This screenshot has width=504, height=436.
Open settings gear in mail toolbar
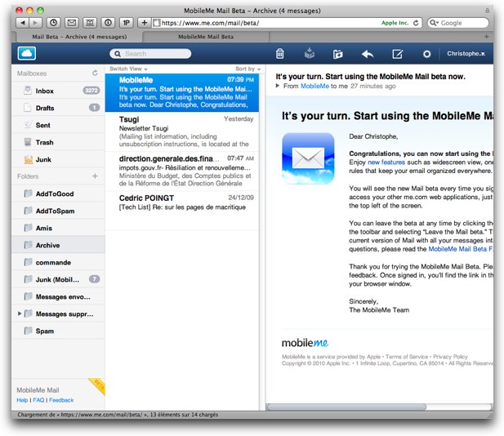[426, 54]
